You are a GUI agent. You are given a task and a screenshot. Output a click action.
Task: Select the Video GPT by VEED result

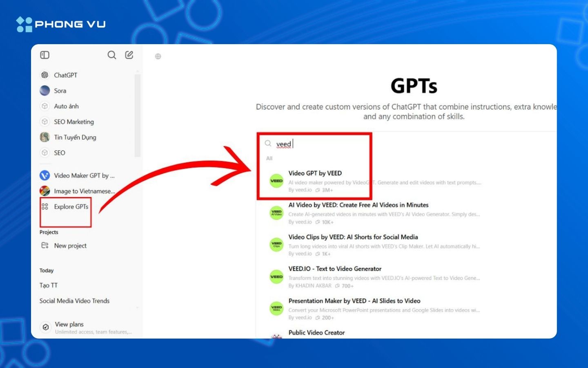315,173
